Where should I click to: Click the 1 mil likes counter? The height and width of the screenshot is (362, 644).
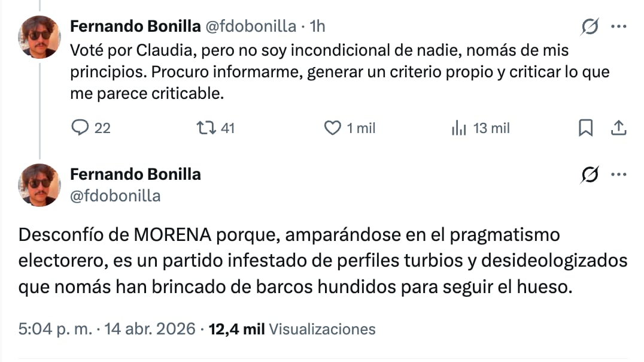coord(353,128)
